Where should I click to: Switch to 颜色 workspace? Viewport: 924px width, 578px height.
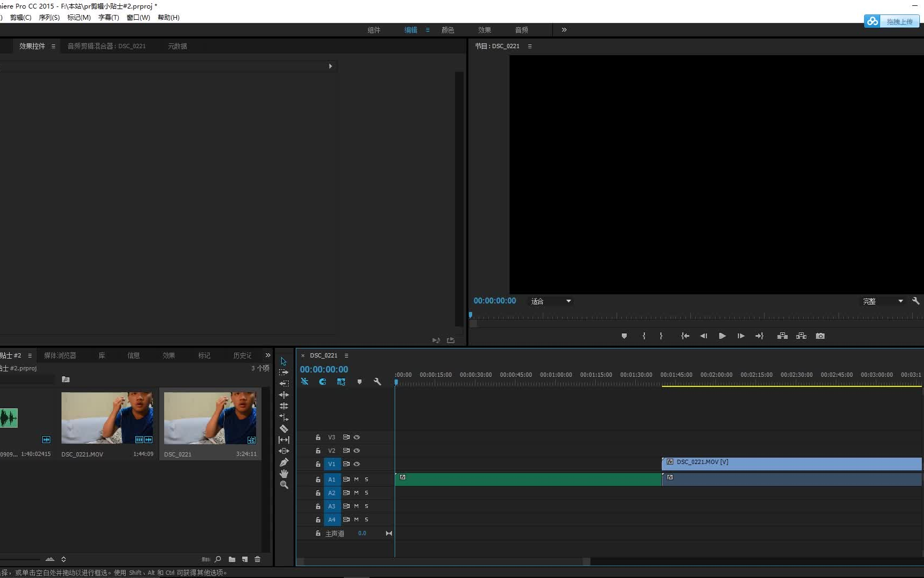[x=448, y=30]
